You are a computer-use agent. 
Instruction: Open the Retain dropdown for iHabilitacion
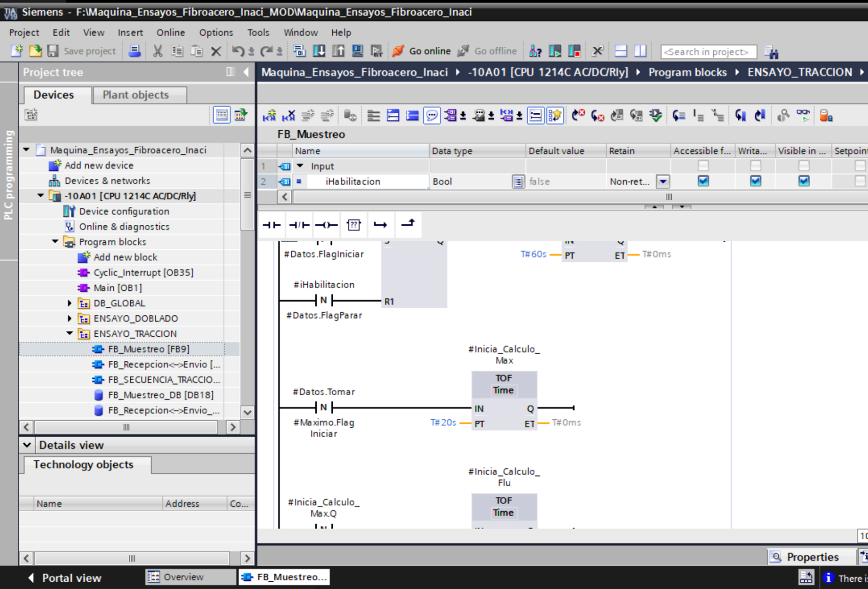pos(664,181)
